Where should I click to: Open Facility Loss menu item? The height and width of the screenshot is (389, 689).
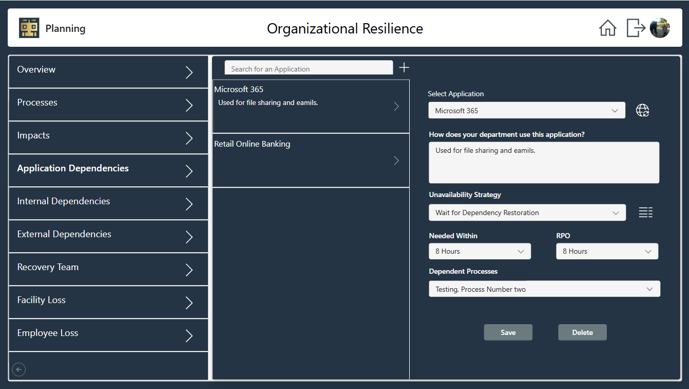(x=108, y=302)
